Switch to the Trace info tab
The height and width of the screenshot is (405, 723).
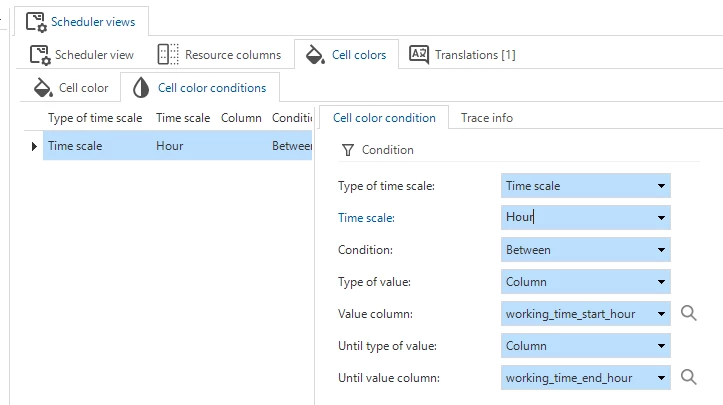[486, 118]
